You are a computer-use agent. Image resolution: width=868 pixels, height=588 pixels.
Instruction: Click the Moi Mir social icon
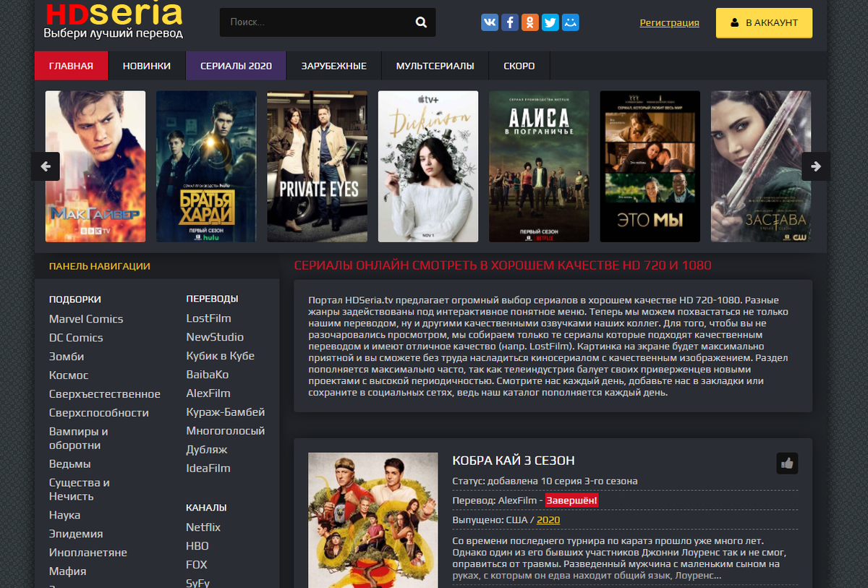pos(571,22)
